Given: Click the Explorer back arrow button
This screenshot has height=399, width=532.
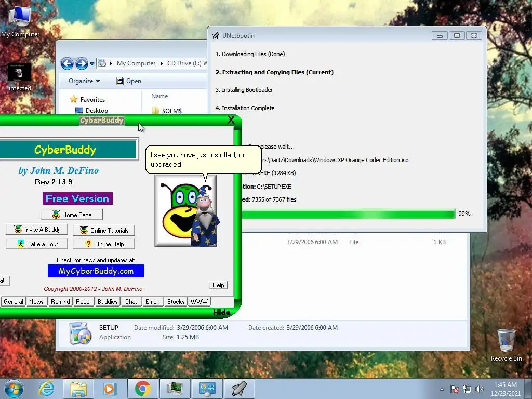Looking at the screenshot, I should tap(67, 63).
